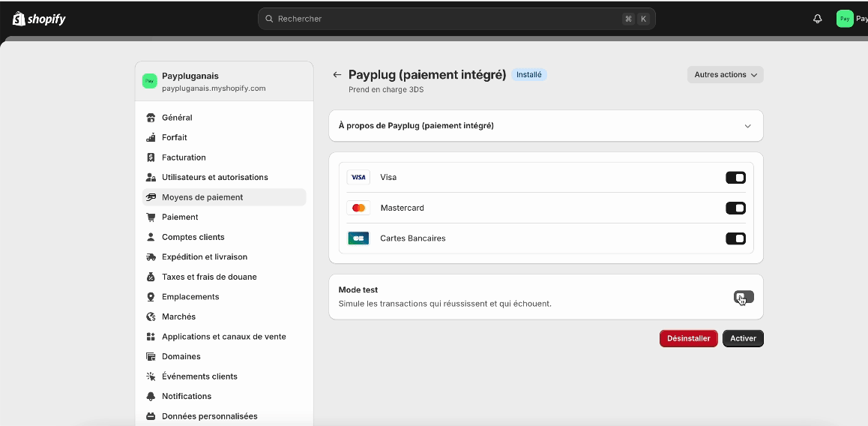Open Événements clients settings
This screenshot has height=426, width=868.
pyautogui.click(x=224, y=376)
